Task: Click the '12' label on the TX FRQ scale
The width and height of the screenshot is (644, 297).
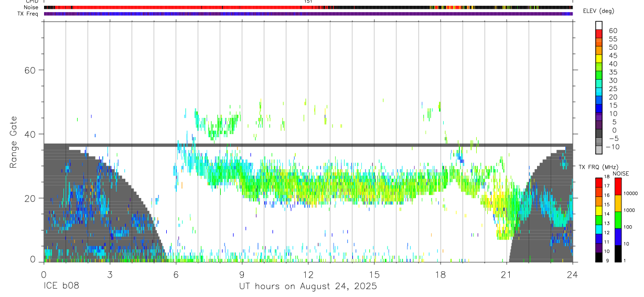Action: 606,233
